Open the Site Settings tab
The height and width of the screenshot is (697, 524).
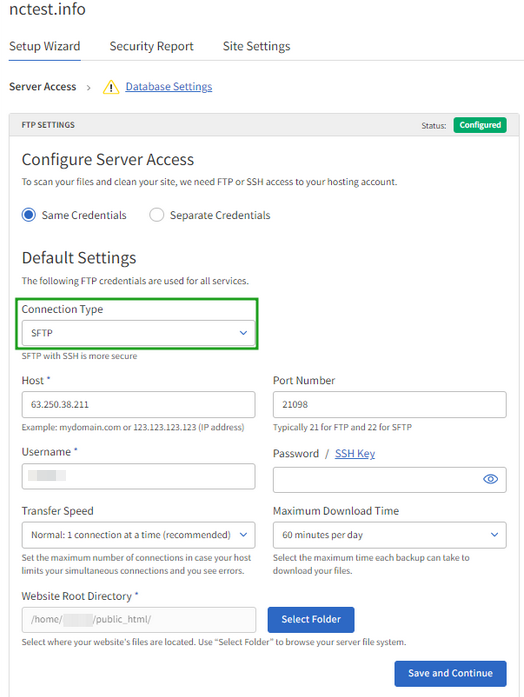coord(256,46)
